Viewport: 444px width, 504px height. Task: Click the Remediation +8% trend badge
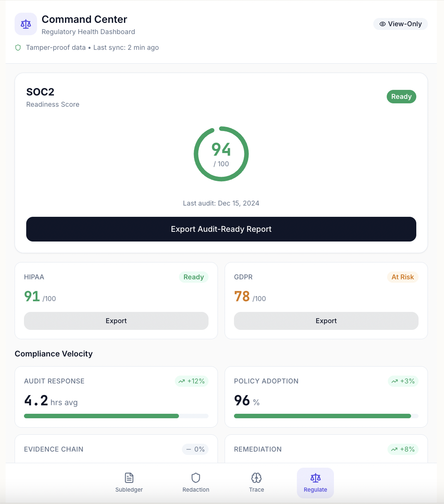[x=403, y=449]
